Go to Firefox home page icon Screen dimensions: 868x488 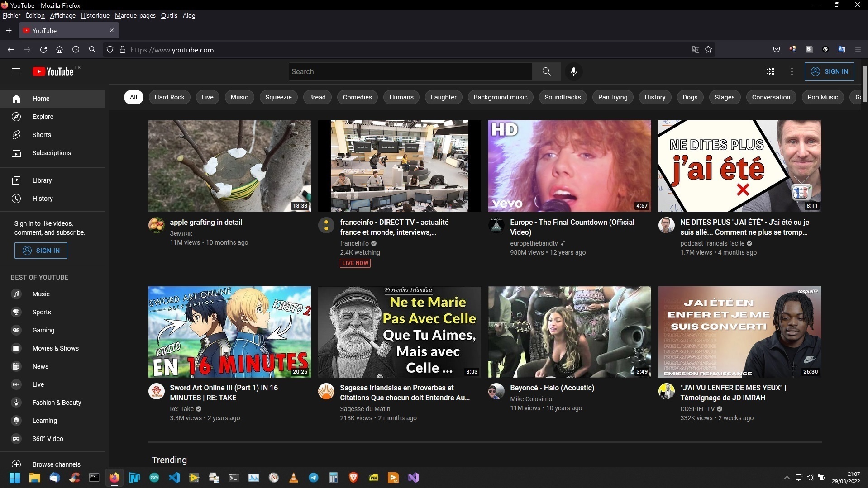pos(59,50)
